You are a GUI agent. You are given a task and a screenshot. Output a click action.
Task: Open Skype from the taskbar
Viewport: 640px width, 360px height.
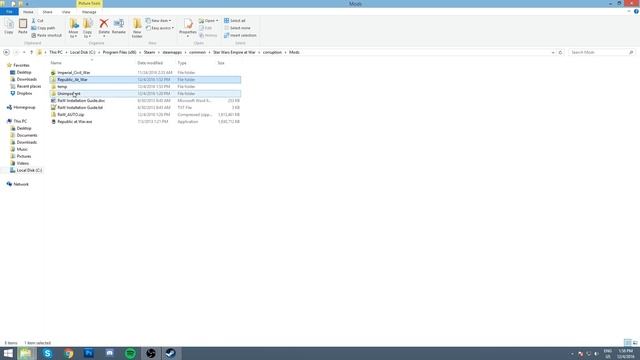47,353
